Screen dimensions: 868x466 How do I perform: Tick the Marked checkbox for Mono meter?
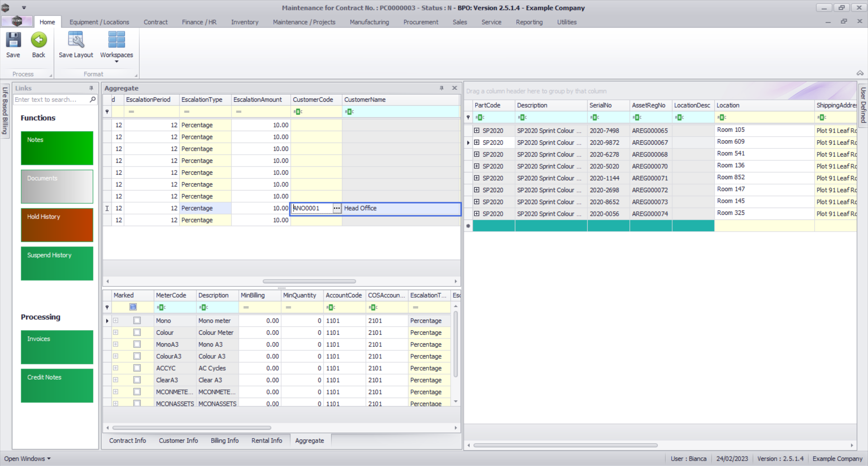point(137,321)
